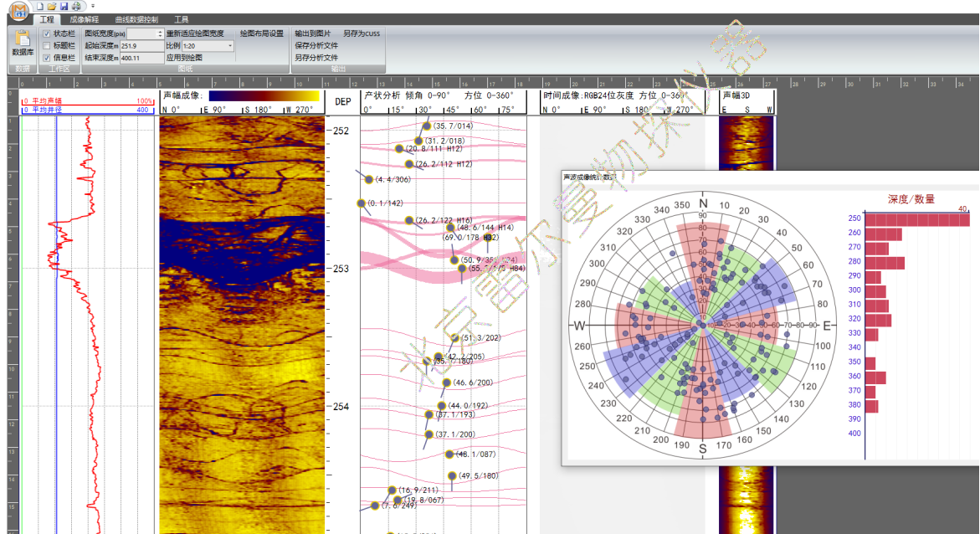980x534 pixels.
Task: Open a file using the folder icon
Action: click(x=52, y=6)
